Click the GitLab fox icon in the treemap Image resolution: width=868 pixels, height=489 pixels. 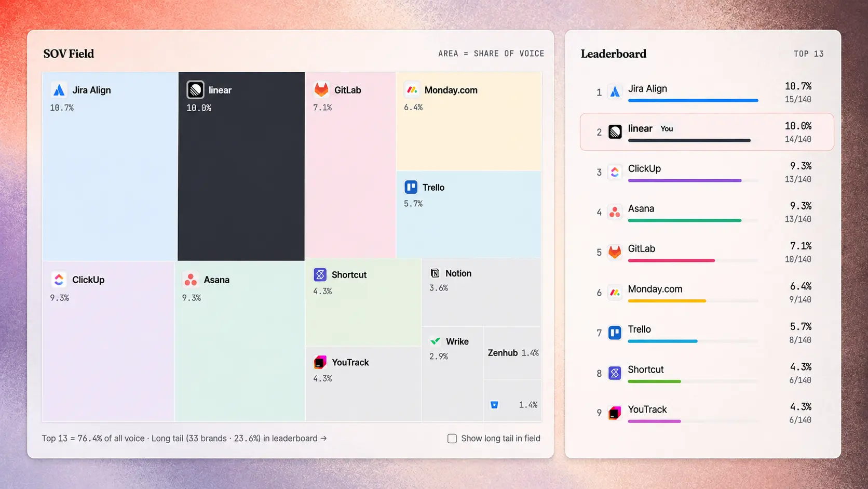[321, 90]
